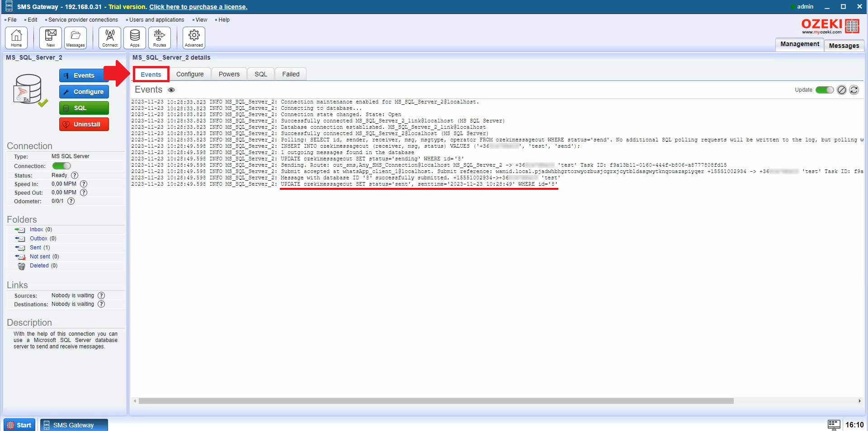Clear the events log with the cancel icon
868x431 pixels.
[x=841, y=90]
